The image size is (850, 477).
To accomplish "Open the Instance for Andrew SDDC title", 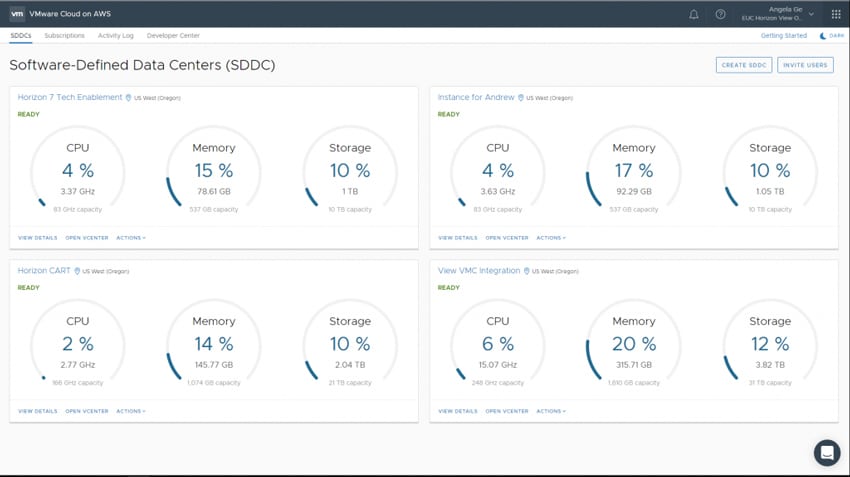I will coord(476,97).
